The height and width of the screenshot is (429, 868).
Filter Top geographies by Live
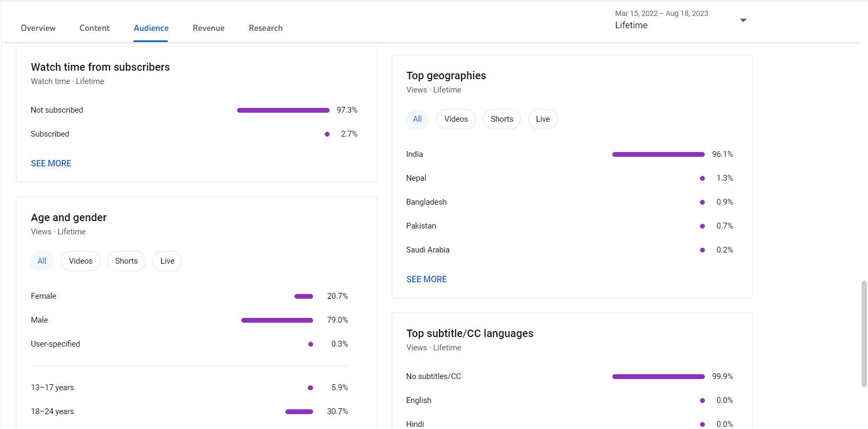tap(542, 119)
